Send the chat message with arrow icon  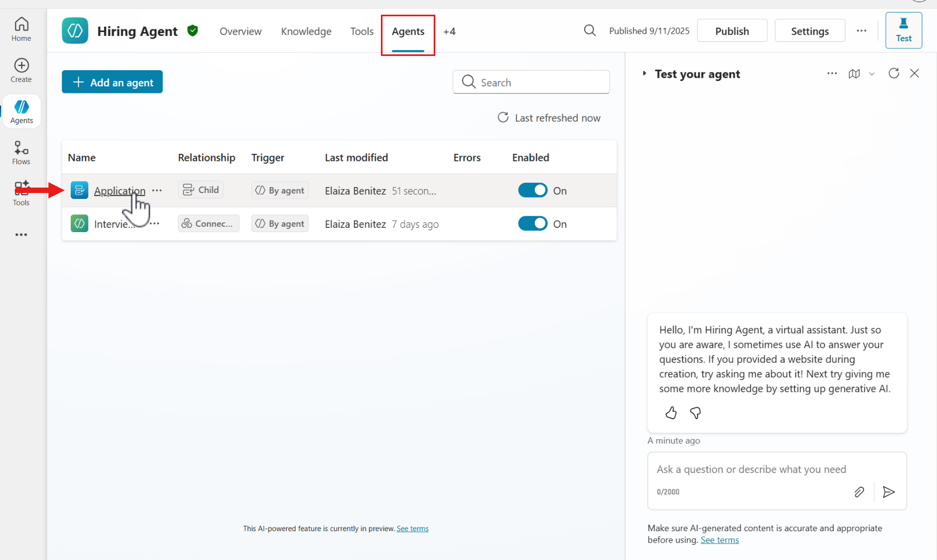coord(888,492)
